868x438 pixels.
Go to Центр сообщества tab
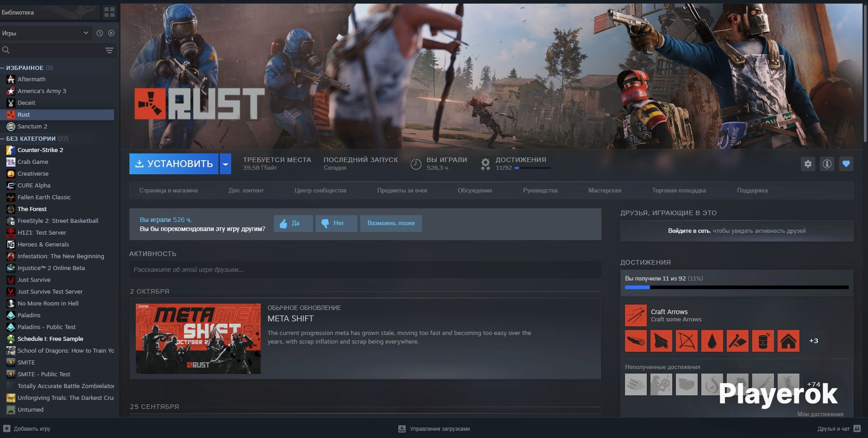click(x=320, y=190)
